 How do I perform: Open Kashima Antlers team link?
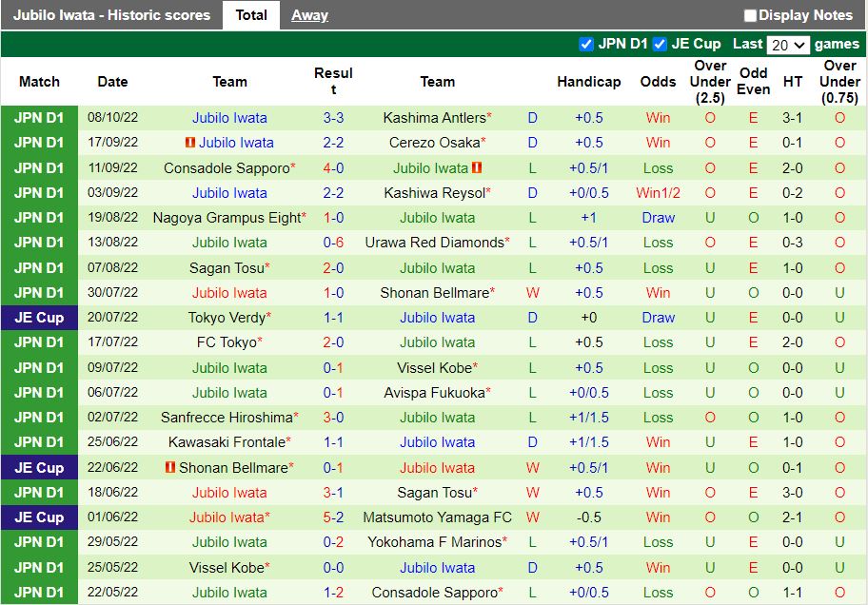[x=435, y=118]
